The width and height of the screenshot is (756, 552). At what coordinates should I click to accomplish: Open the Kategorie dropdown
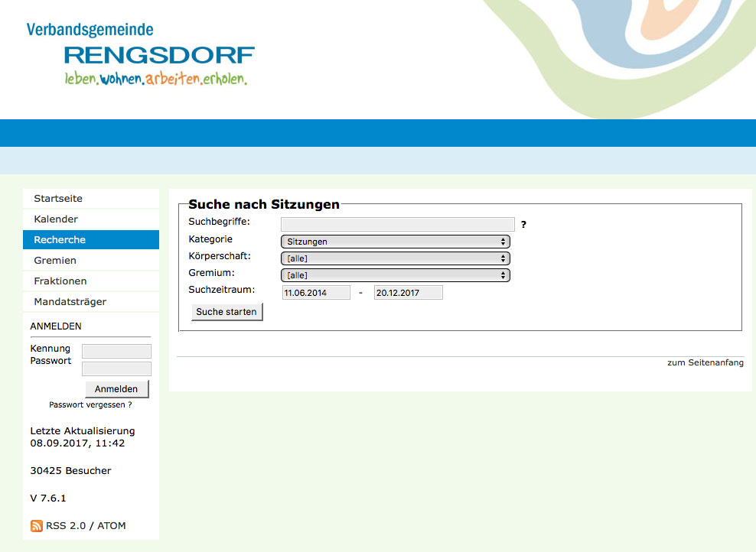coord(395,242)
